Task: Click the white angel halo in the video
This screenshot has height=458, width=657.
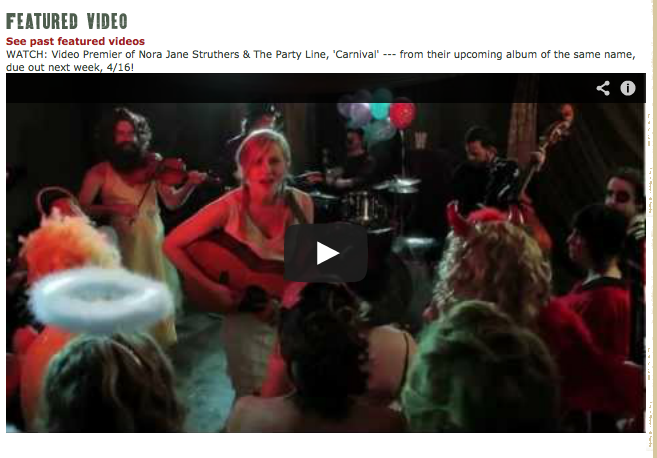Action: [x=101, y=300]
